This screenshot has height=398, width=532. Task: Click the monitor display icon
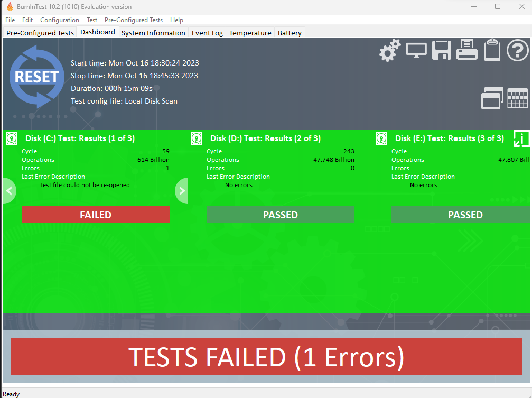(x=416, y=51)
